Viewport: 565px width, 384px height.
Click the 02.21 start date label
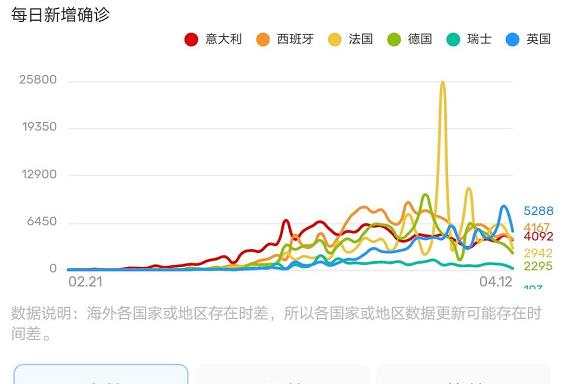click(x=85, y=282)
